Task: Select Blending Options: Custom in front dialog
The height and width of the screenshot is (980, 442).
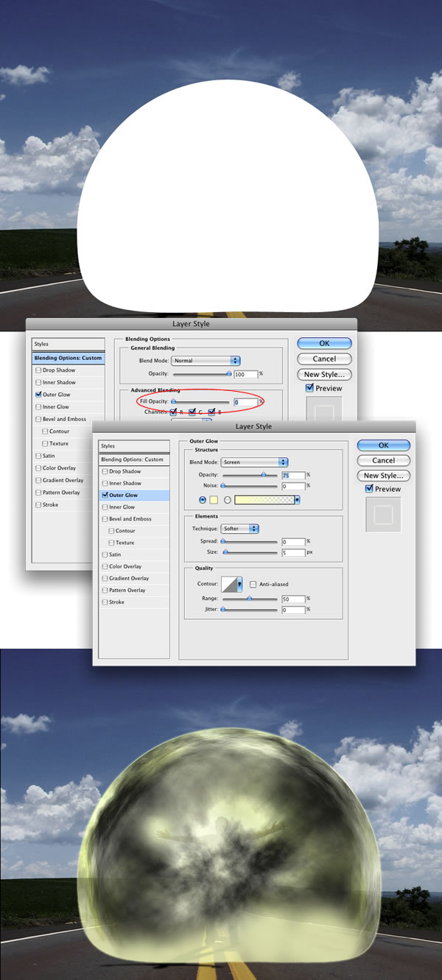Action: pos(131,459)
